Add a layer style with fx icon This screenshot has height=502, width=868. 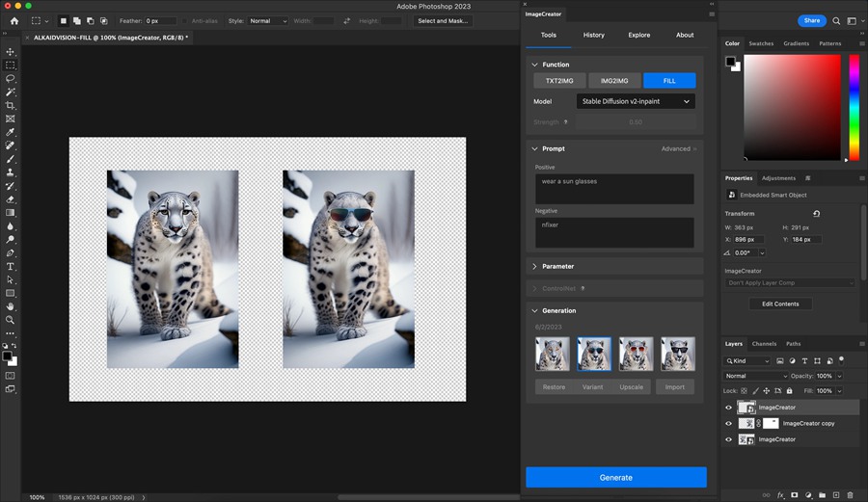tap(780, 495)
